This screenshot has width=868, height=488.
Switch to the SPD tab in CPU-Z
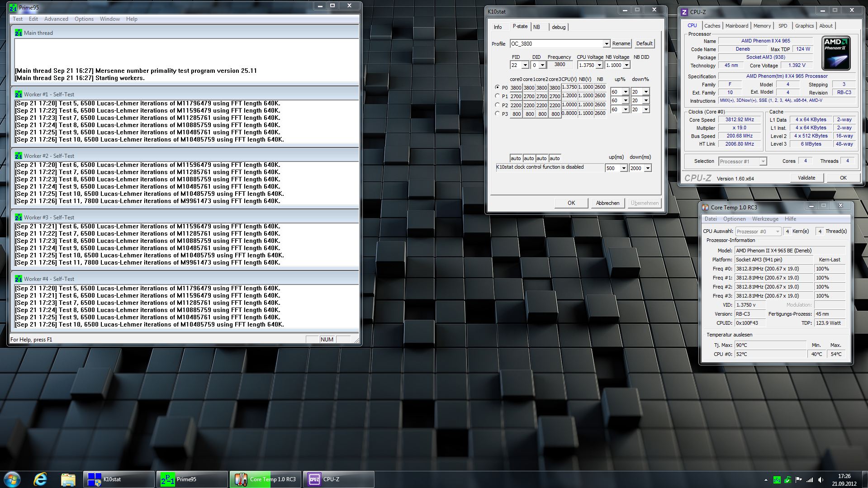click(783, 26)
